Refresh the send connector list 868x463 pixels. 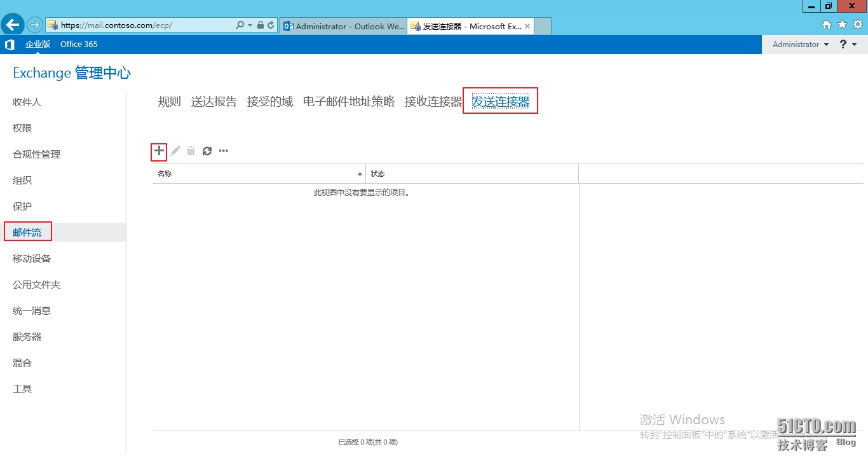pyautogui.click(x=207, y=151)
